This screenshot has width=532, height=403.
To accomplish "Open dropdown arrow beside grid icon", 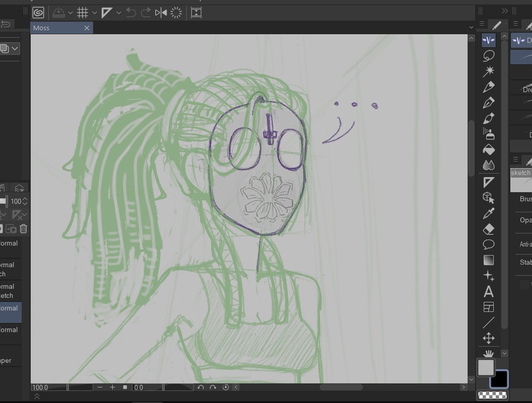I will pos(94,13).
